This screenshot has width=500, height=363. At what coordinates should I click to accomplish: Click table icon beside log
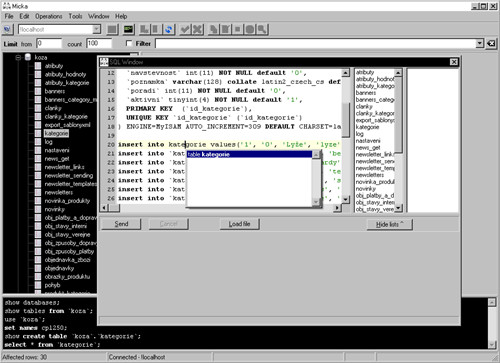pyautogui.click(x=38, y=142)
